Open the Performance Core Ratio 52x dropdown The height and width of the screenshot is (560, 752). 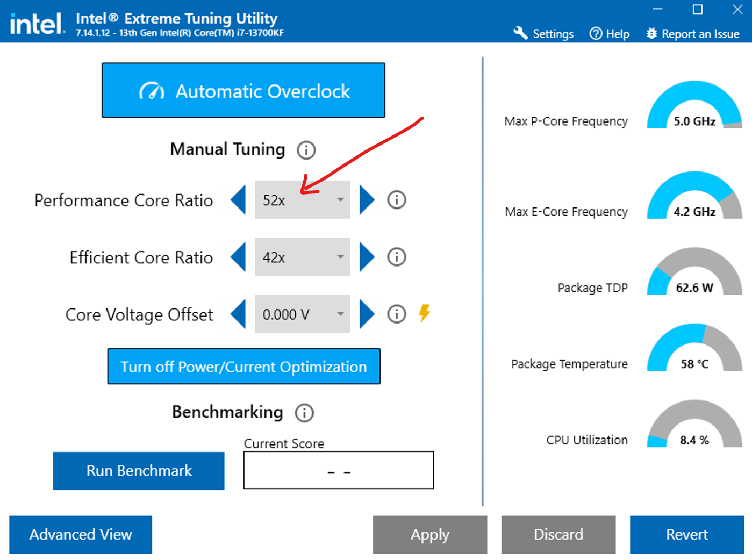click(303, 200)
